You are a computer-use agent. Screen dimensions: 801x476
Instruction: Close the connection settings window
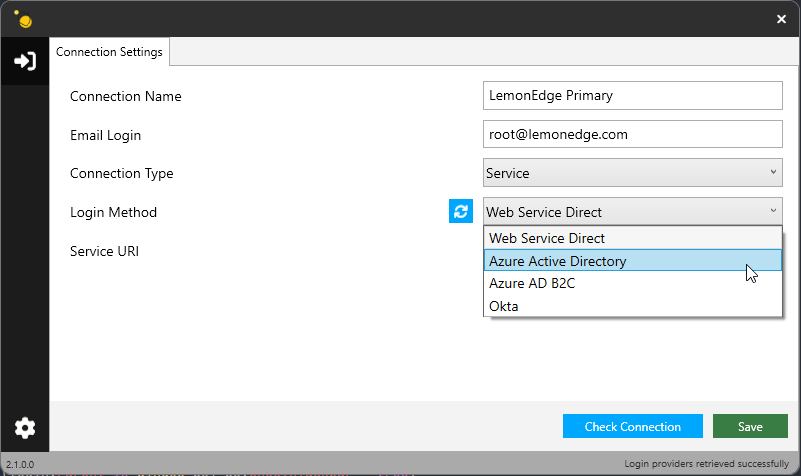coord(781,19)
